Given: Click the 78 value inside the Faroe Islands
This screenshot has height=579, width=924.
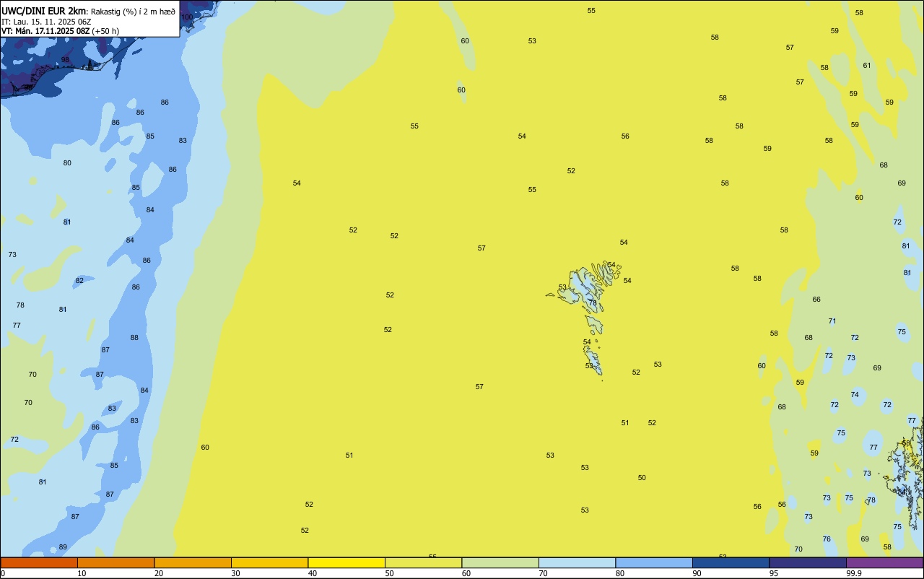Looking at the screenshot, I should point(593,303).
